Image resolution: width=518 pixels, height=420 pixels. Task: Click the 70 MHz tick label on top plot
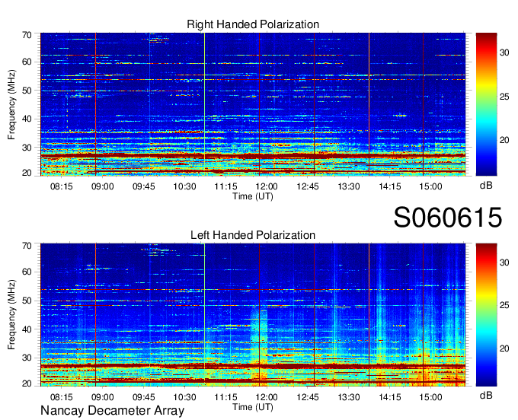(27, 35)
